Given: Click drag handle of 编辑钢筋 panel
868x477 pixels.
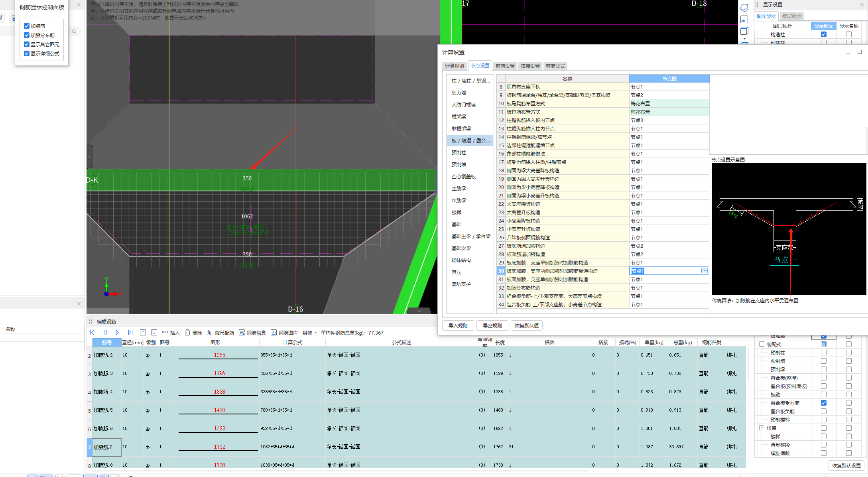Looking at the screenshot, I should click(91, 321).
